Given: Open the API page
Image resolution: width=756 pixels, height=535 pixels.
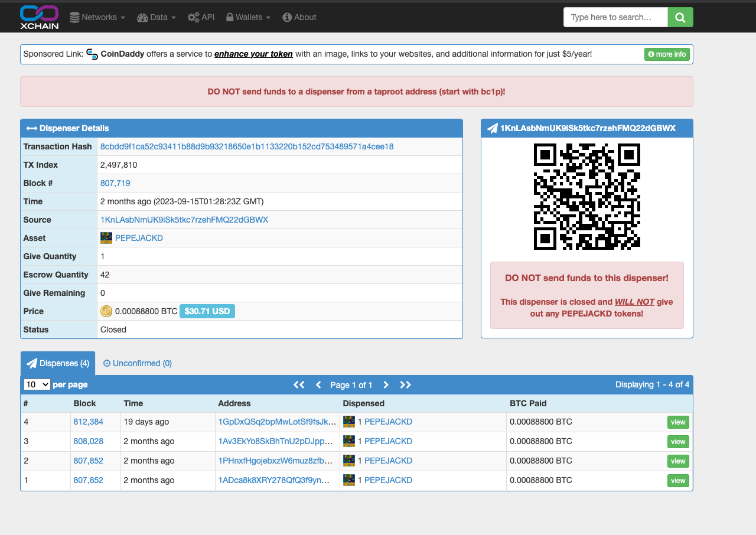Looking at the screenshot, I should pos(201,17).
